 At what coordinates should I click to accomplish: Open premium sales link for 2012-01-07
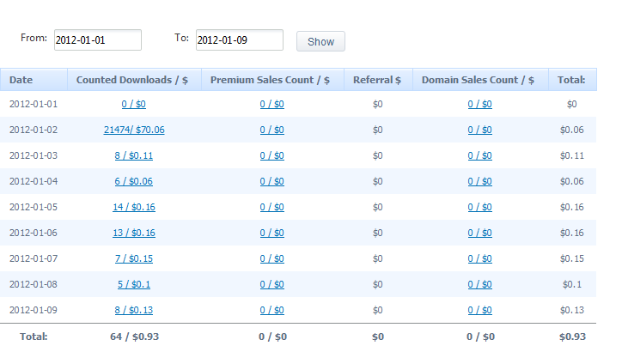click(272, 258)
